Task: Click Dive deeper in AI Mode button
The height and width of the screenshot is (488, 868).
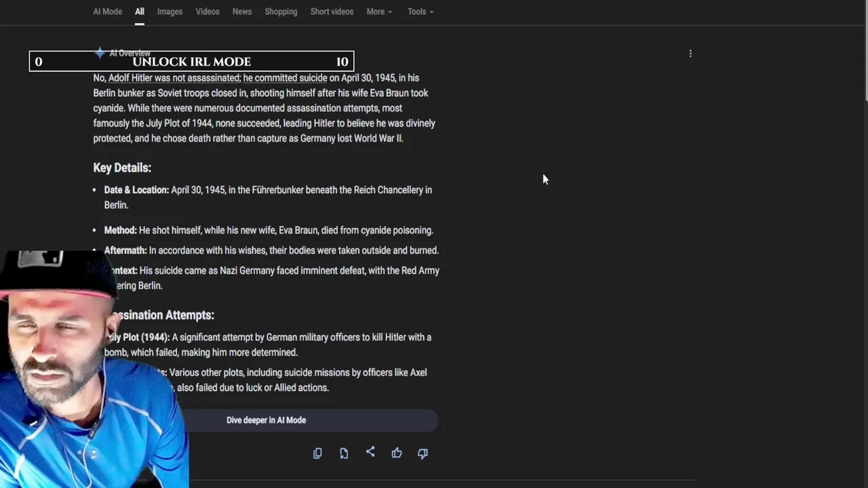Action: (x=266, y=420)
